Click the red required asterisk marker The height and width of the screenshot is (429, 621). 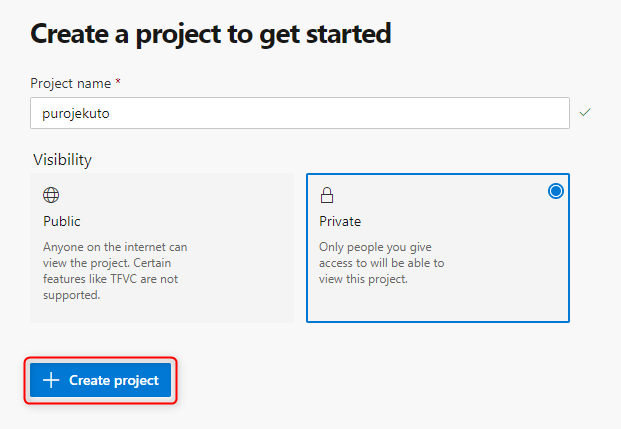pos(118,82)
